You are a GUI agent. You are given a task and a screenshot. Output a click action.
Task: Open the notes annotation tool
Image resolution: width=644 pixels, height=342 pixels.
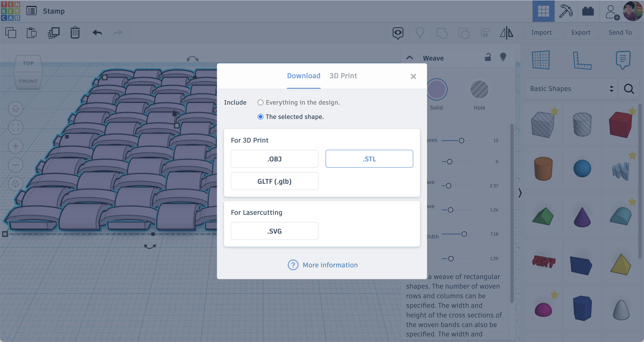pyautogui.click(x=623, y=60)
